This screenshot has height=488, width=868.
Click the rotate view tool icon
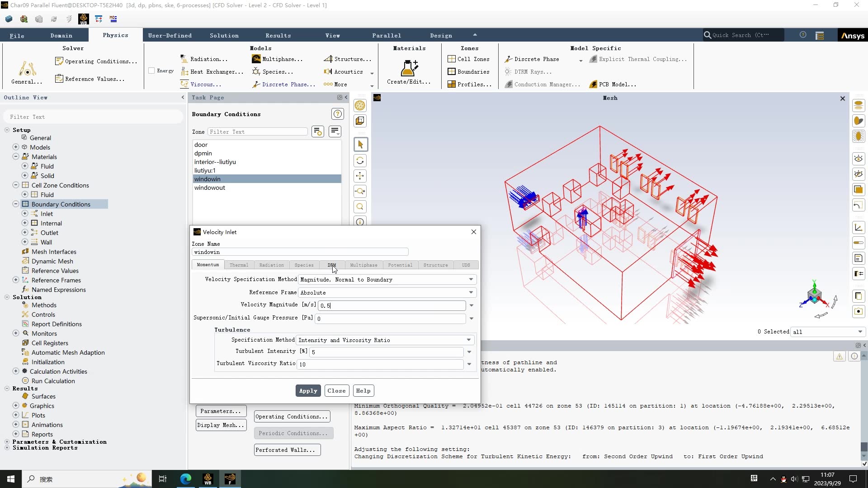pos(360,161)
